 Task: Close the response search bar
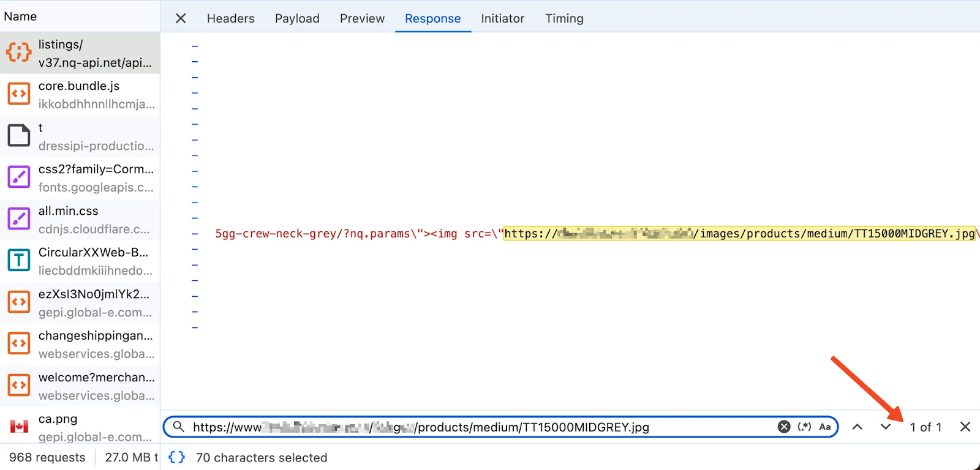[965, 427]
